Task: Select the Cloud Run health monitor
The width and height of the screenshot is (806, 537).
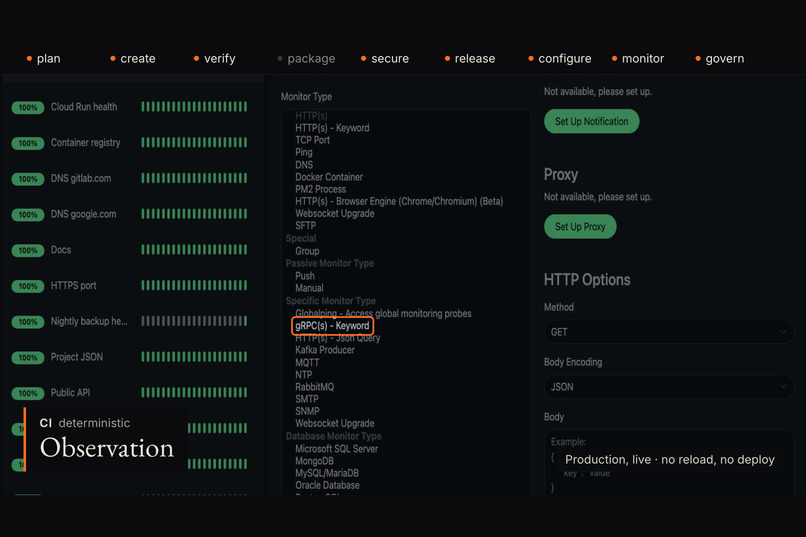Action: tap(130, 107)
